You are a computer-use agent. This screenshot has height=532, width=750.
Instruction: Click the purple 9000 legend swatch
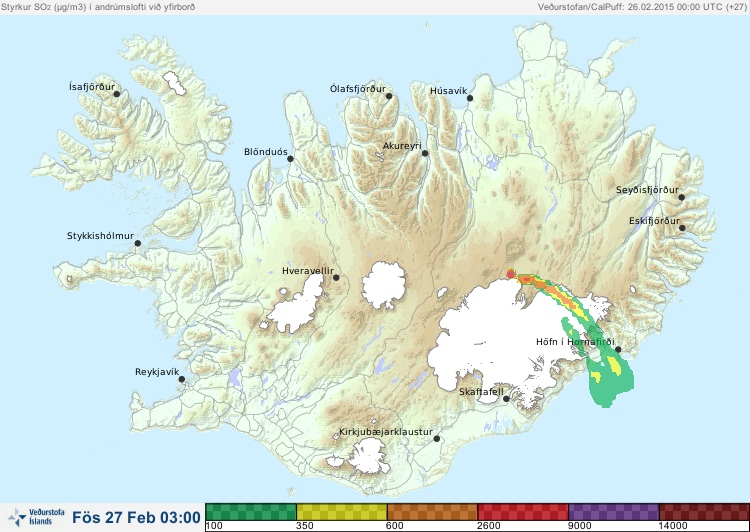coord(614,512)
